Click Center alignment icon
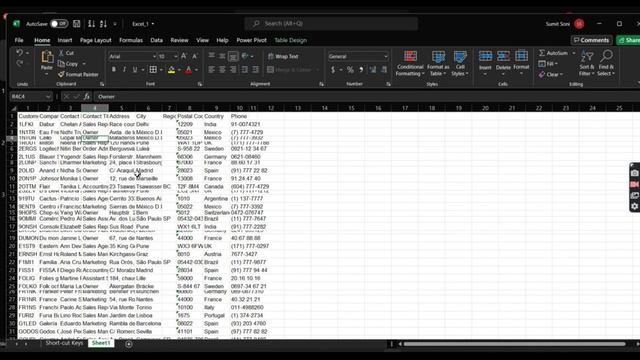The height and width of the screenshot is (360, 640). 222,70
